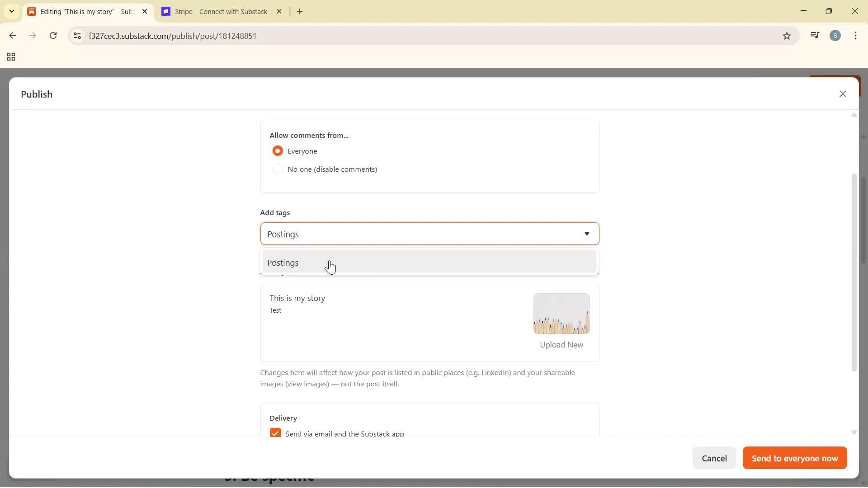
Task: Open the tags dropdown arrow
Action: click(x=586, y=234)
